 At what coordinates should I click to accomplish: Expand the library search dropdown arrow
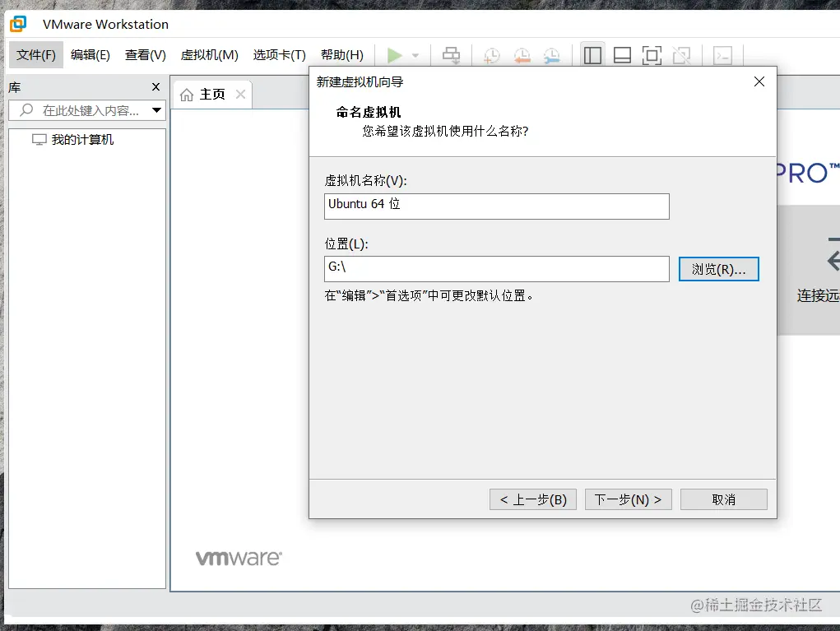tap(156, 110)
